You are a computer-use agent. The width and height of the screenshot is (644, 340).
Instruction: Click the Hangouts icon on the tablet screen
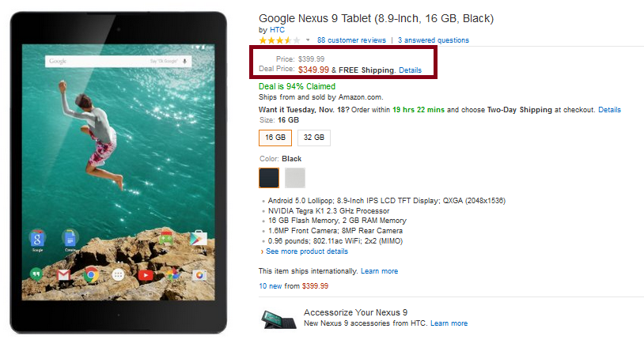(x=37, y=275)
